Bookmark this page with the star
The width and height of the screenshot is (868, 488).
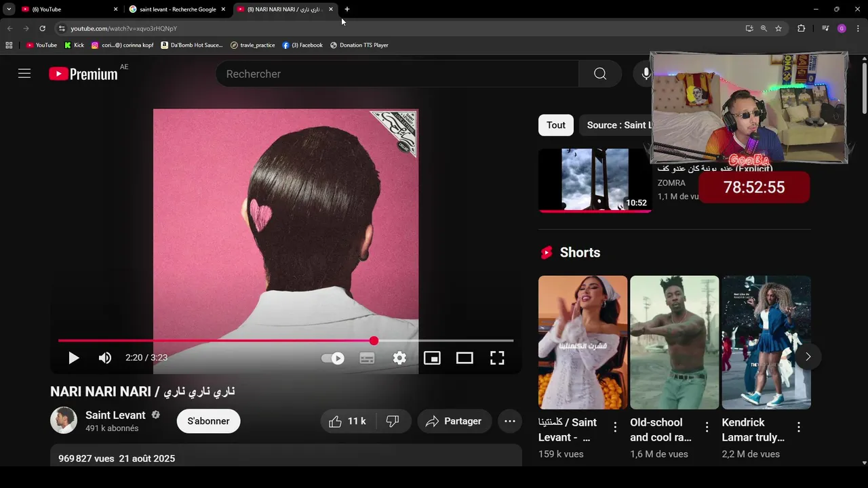778,28
